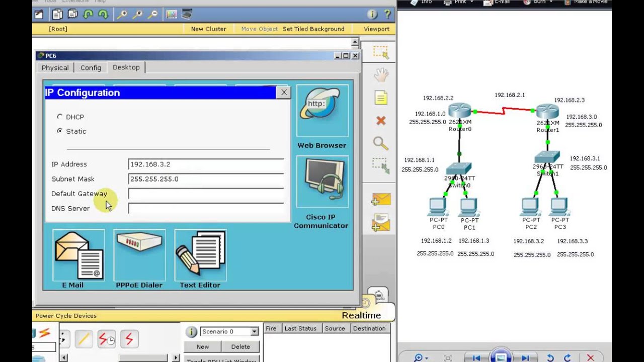Click the photo viewer red delete X
Screen dimensions: 644x362
[x=591, y=357]
